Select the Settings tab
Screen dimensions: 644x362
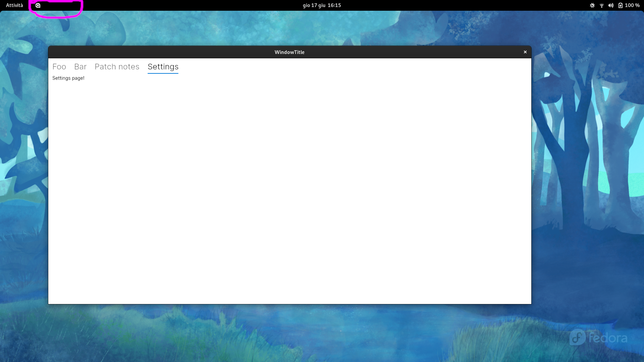click(x=163, y=67)
